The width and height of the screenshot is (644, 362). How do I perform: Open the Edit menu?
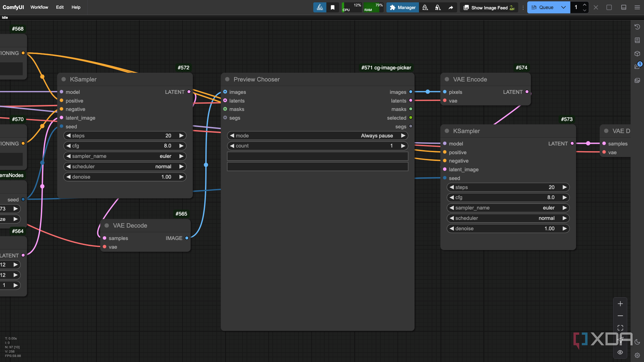tap(60, 7)
